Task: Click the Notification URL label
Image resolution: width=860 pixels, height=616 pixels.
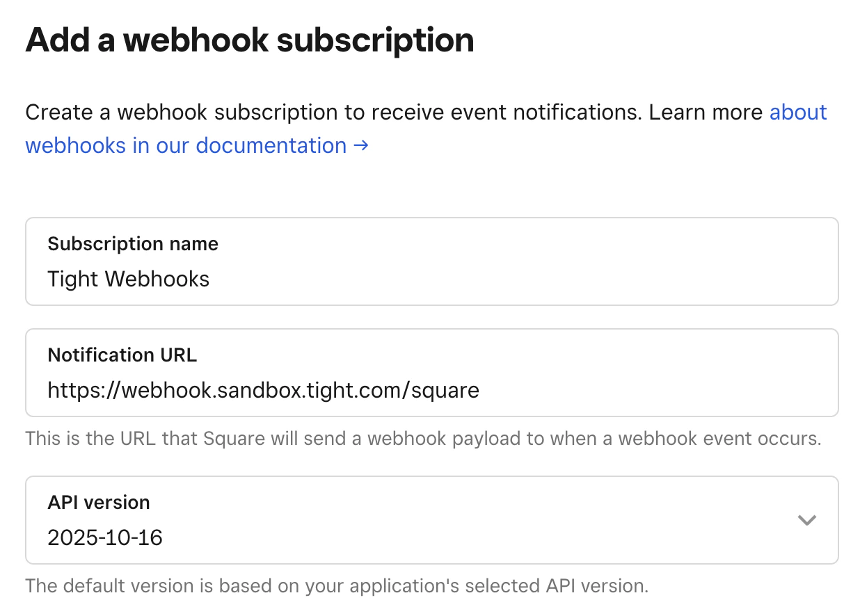Action: click(122, 355)
